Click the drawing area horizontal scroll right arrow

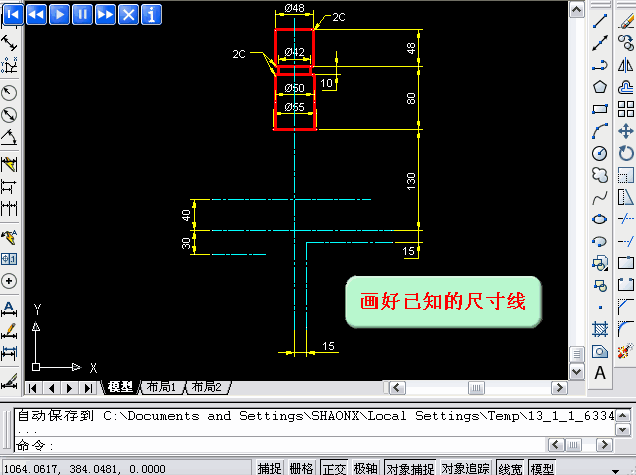(559, 388)
